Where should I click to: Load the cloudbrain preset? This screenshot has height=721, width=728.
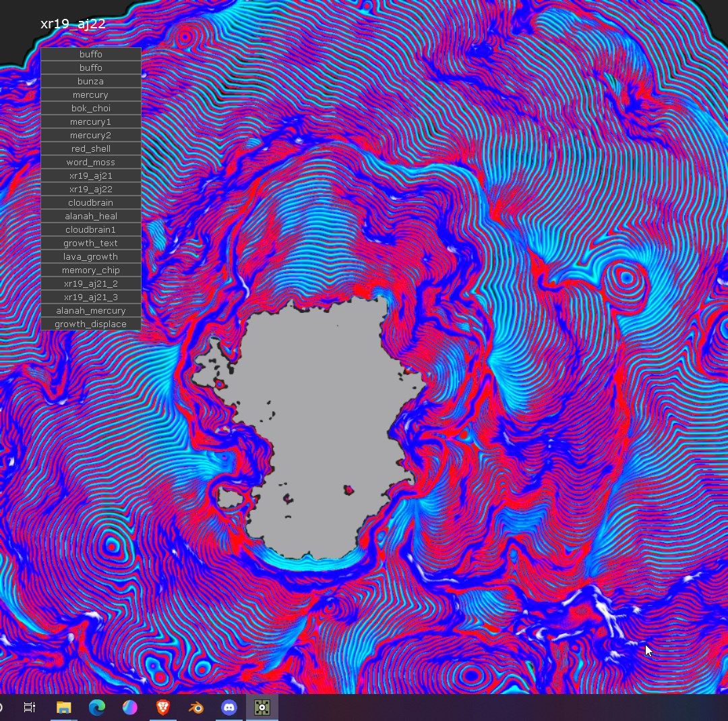tap(91, 202)
